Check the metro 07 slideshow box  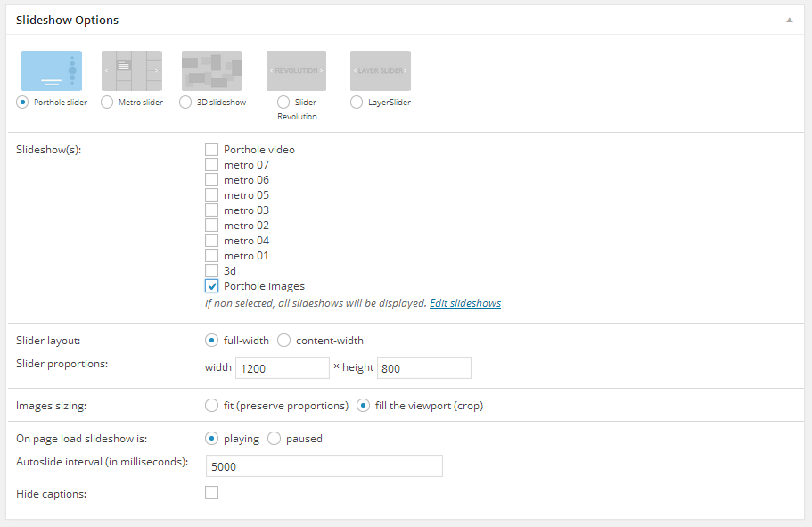[x=211, y=165]
